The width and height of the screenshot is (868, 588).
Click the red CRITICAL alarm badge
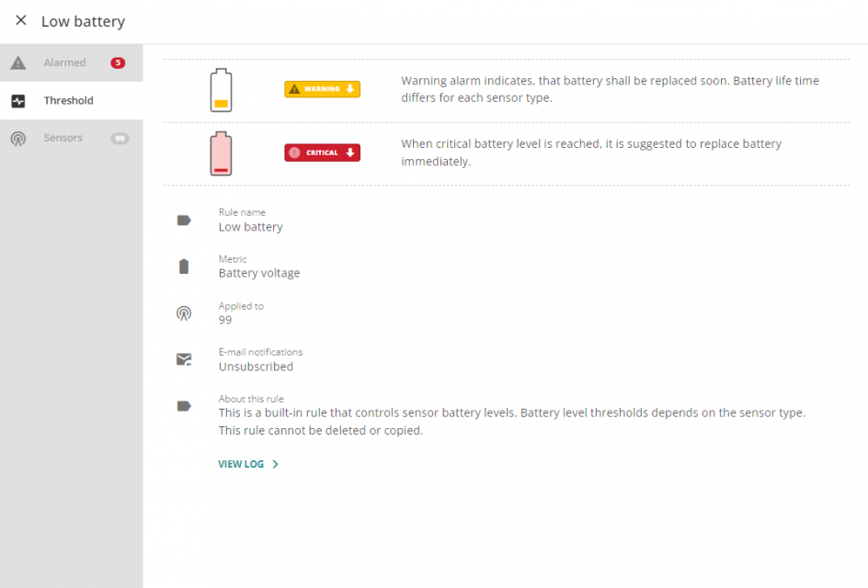[x=322, y=153]
